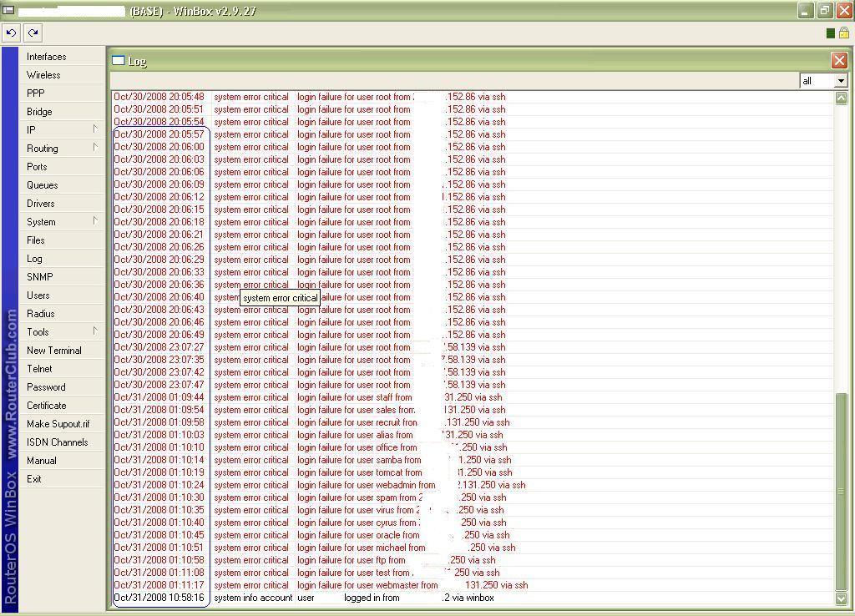Screen dimensions: 855x616
Task: Select login failure for user oracle entry
Action: 473,536
